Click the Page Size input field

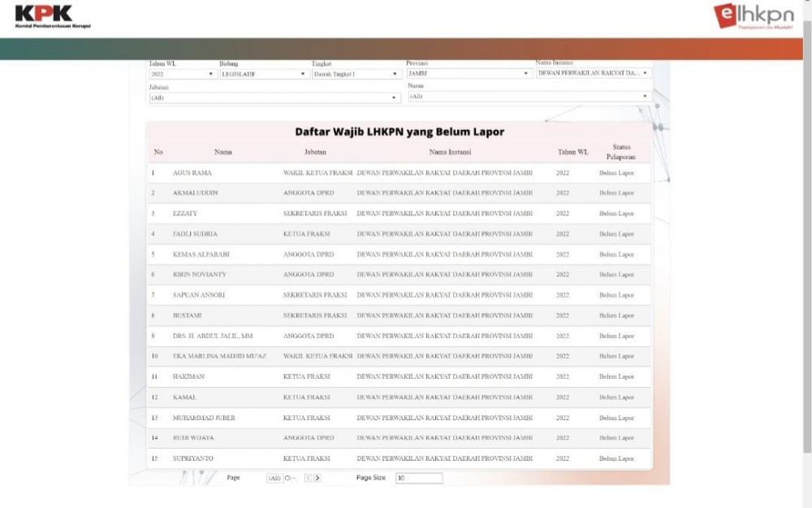pyautogui.click(x=419, y=478)
